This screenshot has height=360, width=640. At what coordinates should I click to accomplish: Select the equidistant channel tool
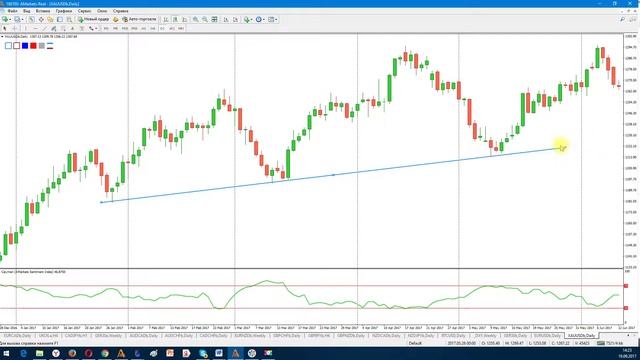53,29
